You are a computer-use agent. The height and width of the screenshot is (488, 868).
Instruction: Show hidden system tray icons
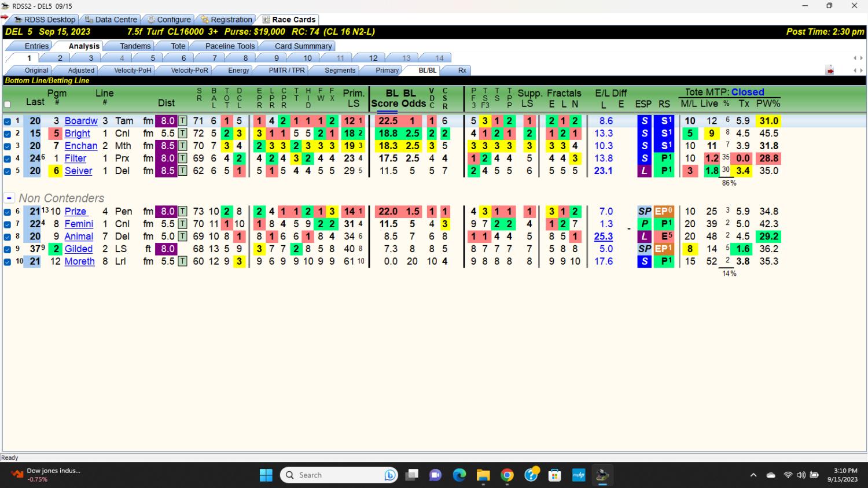tap(753, 475)
